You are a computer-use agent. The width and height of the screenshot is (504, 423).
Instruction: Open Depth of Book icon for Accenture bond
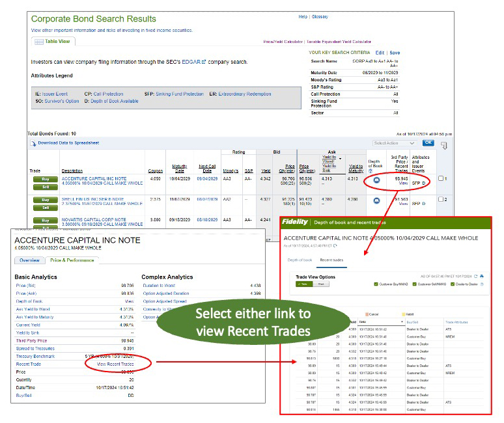pyautogui.click(x=375, y=180)
